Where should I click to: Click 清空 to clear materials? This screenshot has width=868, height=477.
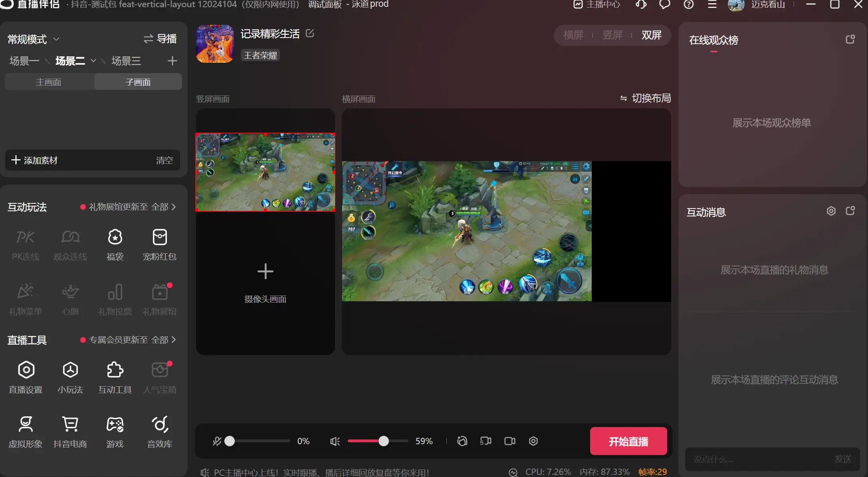[164, 160]
